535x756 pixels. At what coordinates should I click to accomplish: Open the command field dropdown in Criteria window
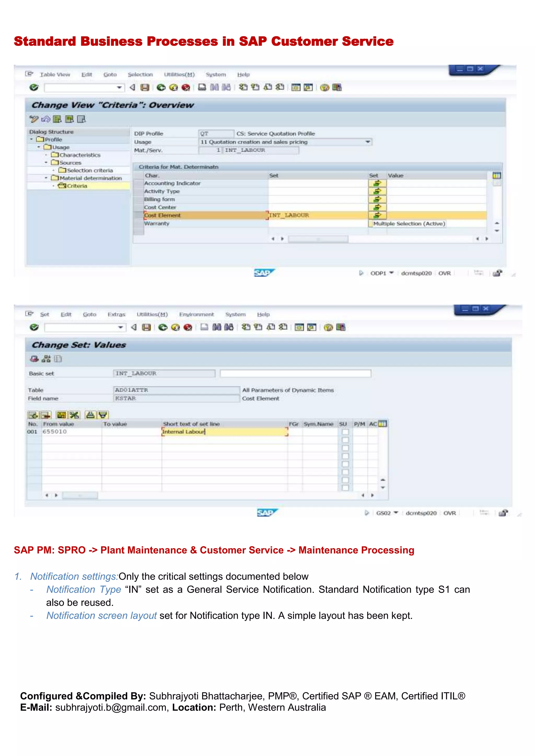click(x=119, y=88)
